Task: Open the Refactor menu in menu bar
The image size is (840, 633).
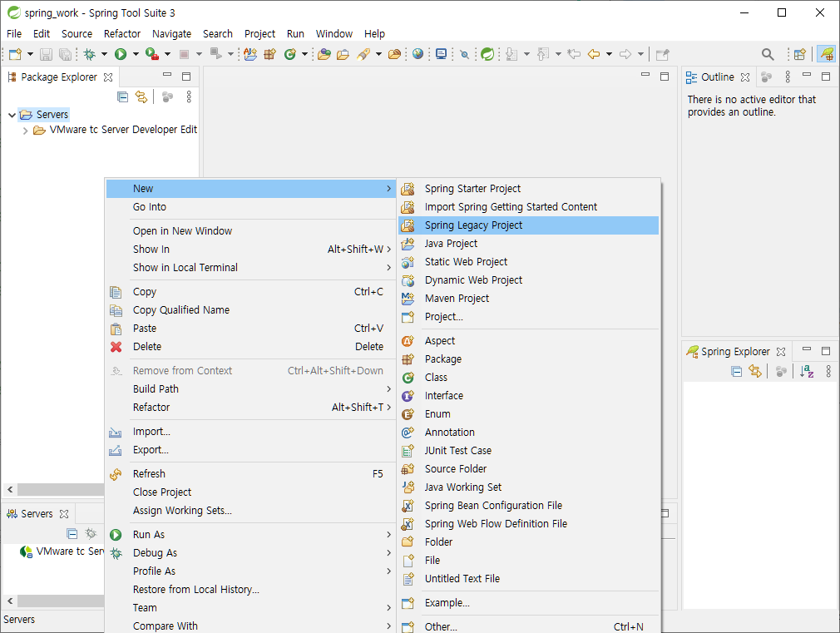Action: [x=122, y=34]
